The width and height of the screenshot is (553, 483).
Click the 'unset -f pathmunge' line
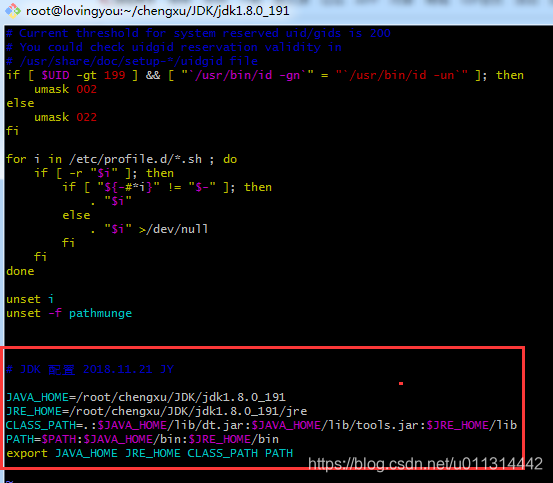(x=69, y=313)
